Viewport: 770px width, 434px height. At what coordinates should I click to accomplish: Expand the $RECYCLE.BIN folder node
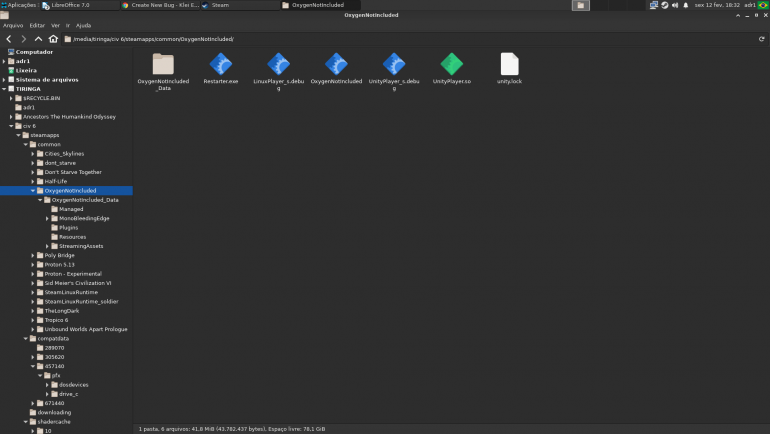[x=11, y=98]
